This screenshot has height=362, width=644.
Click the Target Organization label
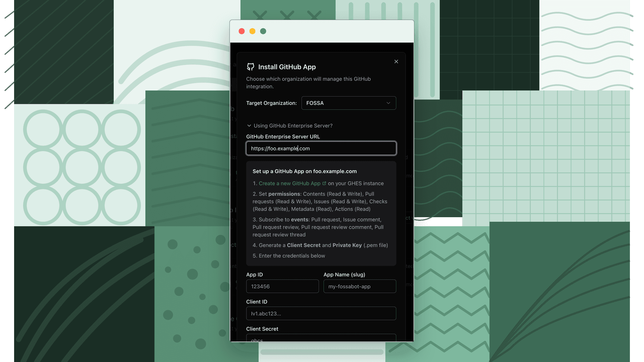(271, 103)
